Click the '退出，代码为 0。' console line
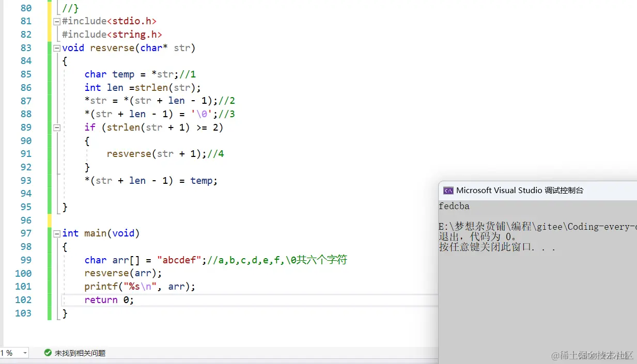The image size is (637, 364). point(478,237)
